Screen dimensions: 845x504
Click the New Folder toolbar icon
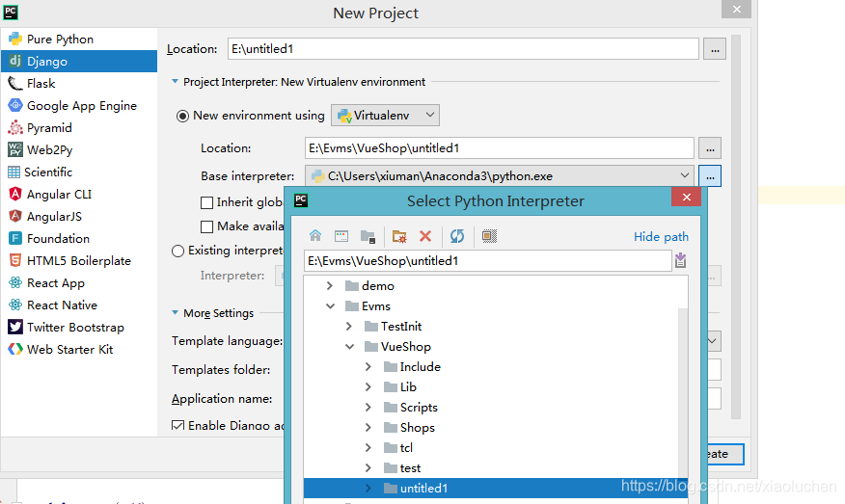[399, 236]
